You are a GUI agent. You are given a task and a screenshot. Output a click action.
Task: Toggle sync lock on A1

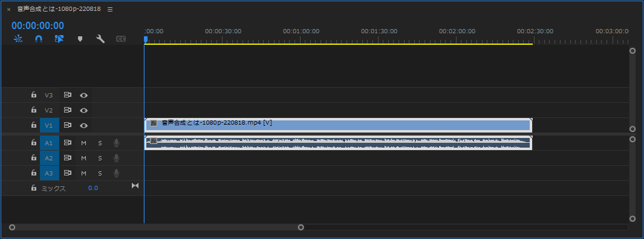click(x=67, y=143)
